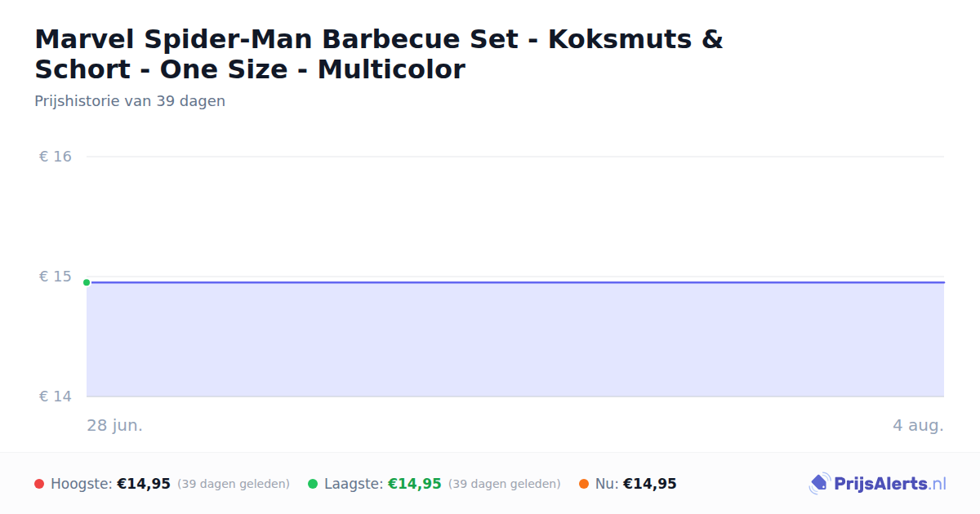
Task: Click the green Laagste €14,95 price value
Action: point(415,484)
